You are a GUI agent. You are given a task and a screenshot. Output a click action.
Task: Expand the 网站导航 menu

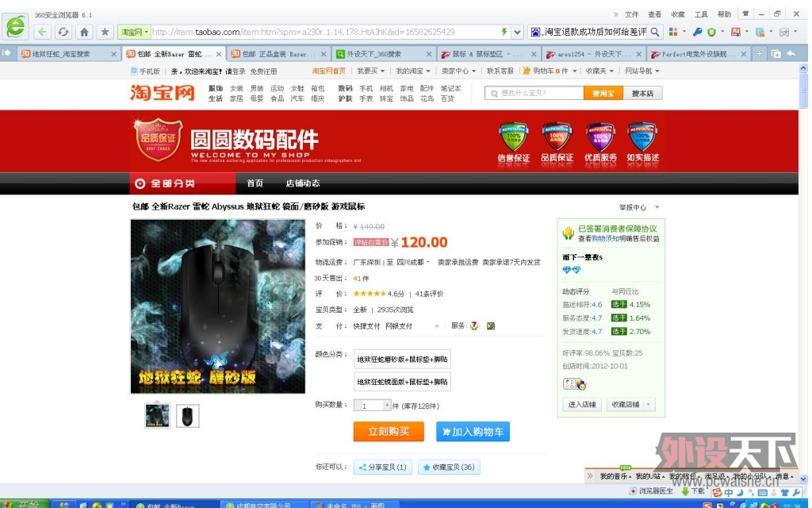pos(642,71)
